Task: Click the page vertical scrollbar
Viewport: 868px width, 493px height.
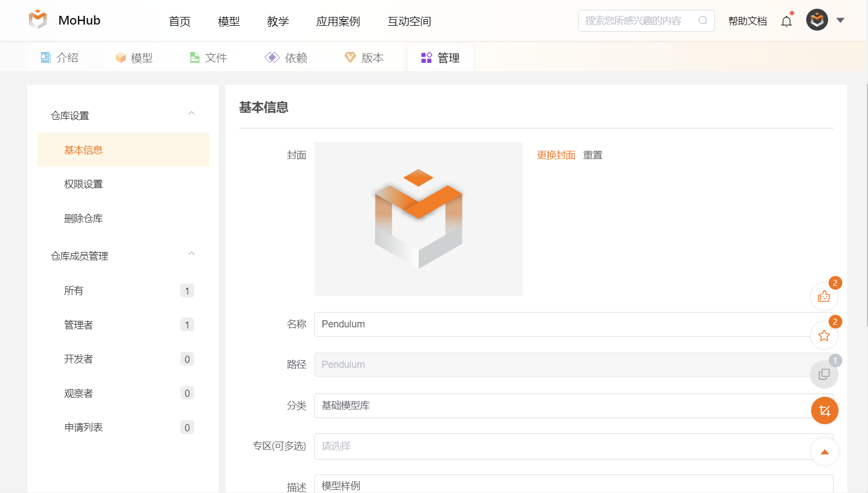Action: point(867,205)
